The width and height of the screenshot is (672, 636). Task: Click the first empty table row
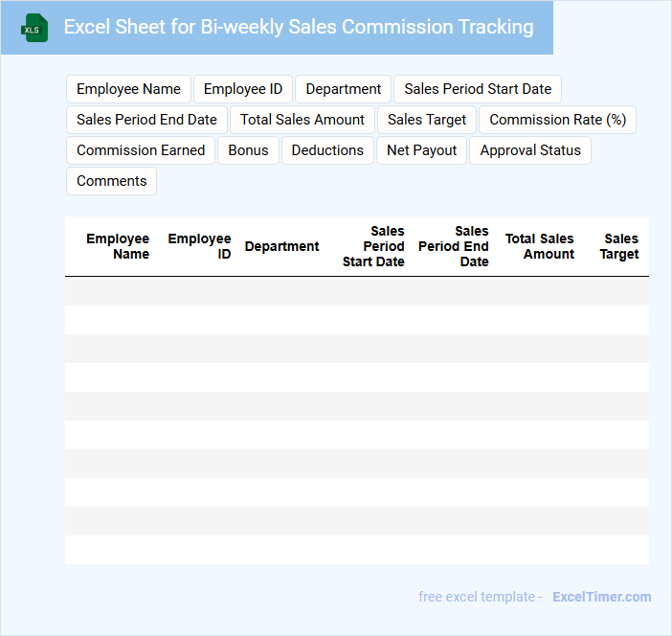coord(356,291)
